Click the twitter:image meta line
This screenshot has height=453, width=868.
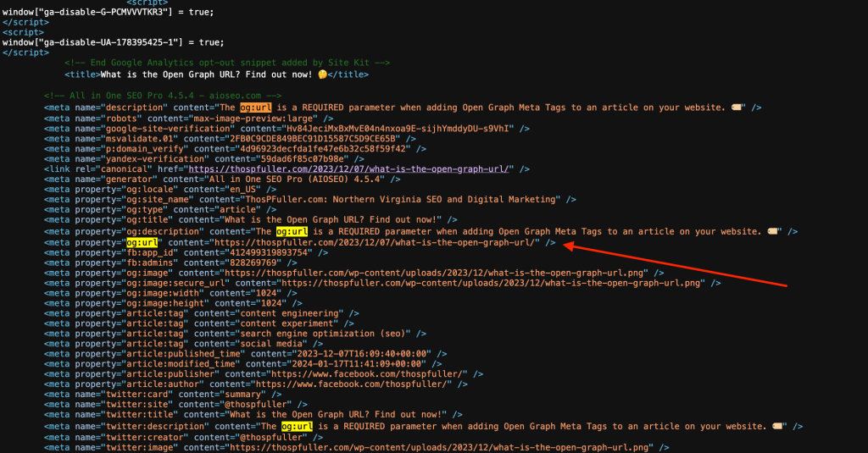(357, 447)
